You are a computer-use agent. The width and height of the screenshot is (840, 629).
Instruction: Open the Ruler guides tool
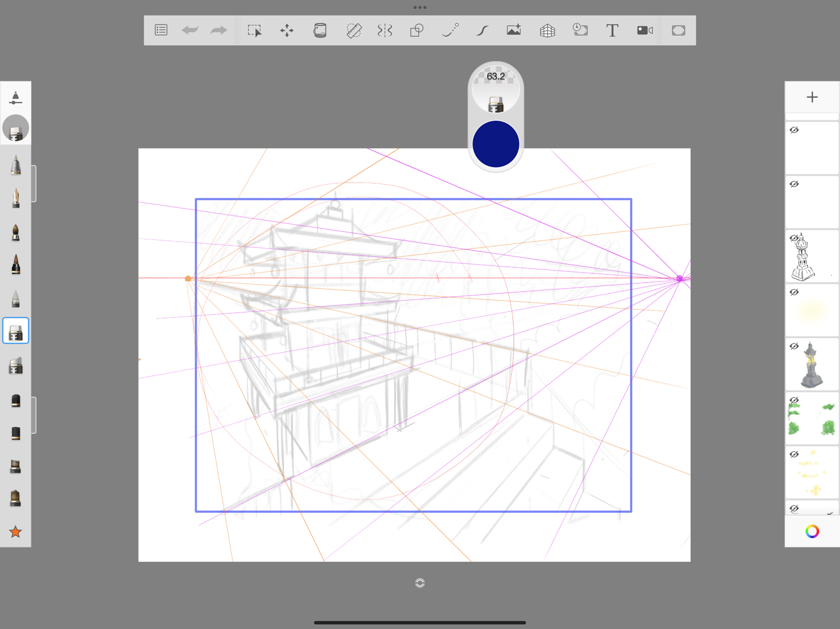click(x=354, y=30)
